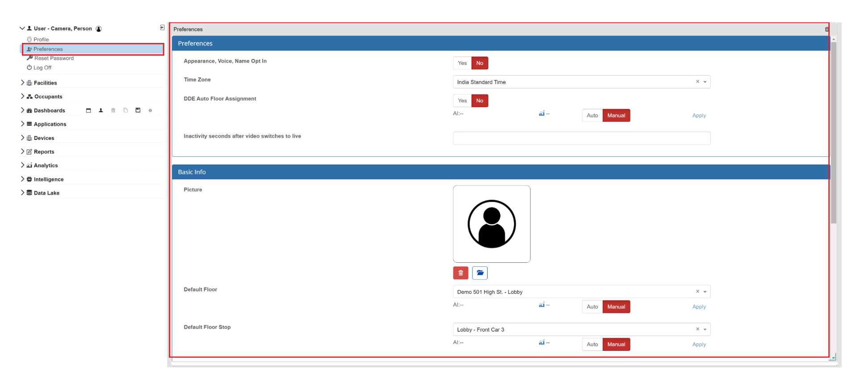This screenshot has height=379, width=868.
Task: Open Reset Password in user menu
Action: [54, 58]
